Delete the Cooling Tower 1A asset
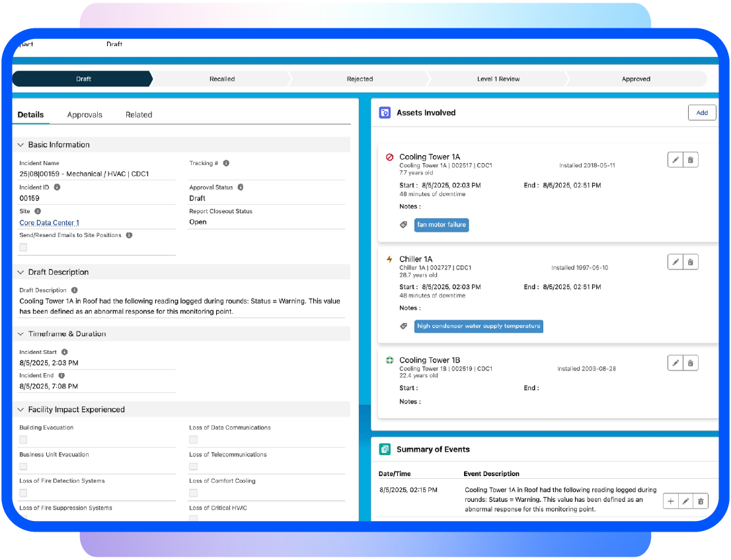The width and height of the screenshot is (731, 560). [x=691, y=160]
